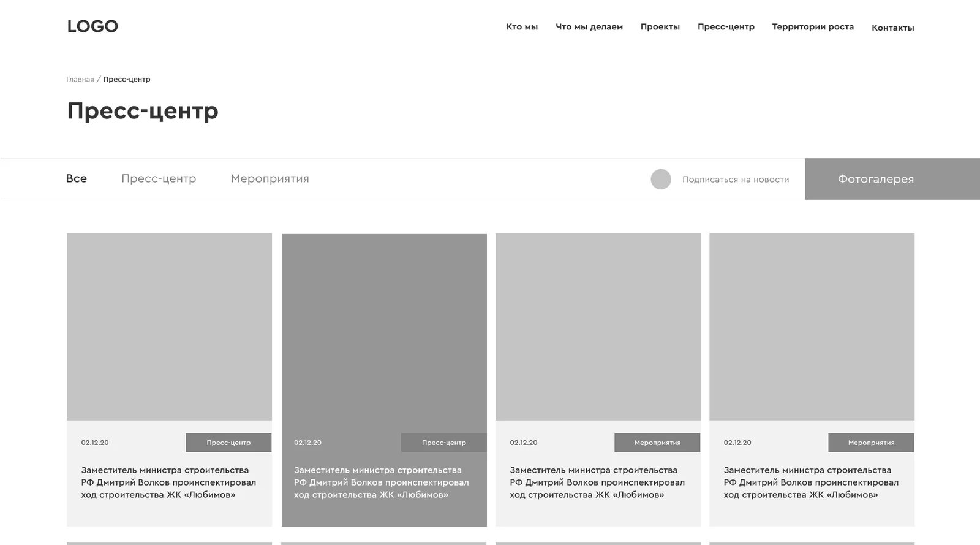Click the "Главная" breadcrumb link
This screenshot has width=980, height=545.
(x=80, y=79)
